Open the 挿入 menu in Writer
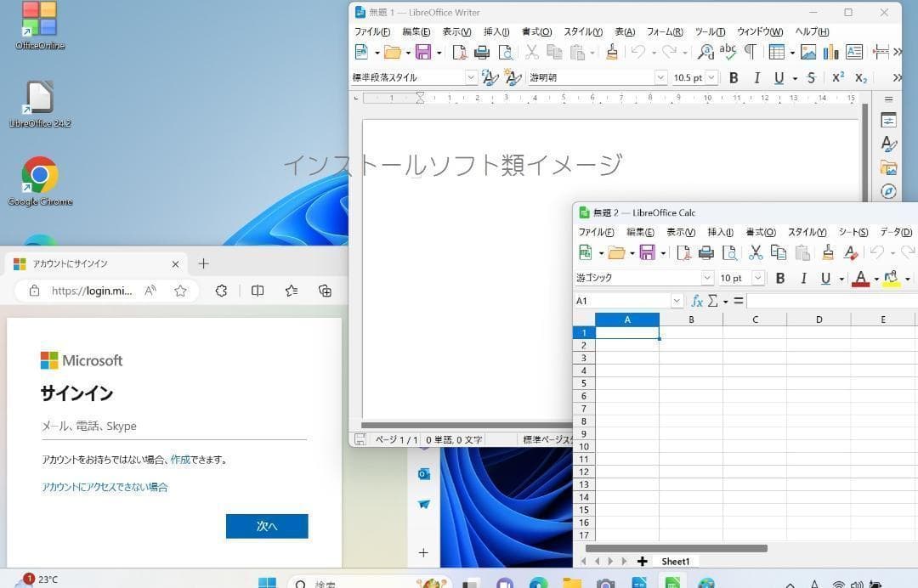Screen dimensions: 918x588 coord(496,31)
